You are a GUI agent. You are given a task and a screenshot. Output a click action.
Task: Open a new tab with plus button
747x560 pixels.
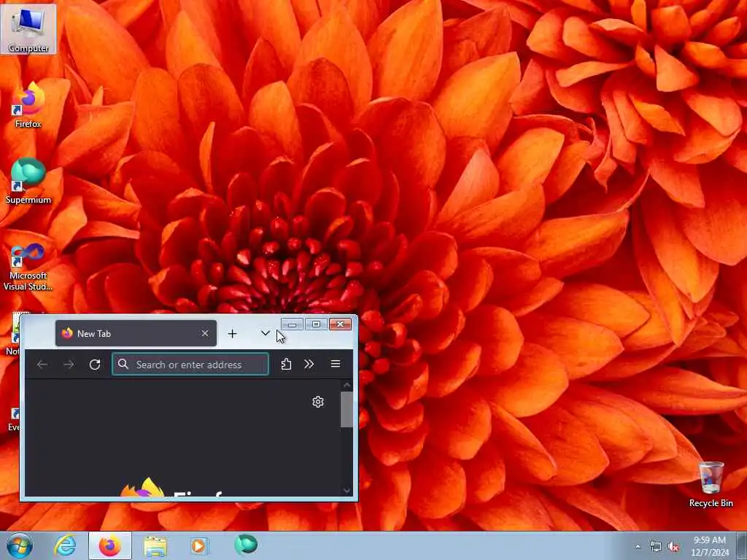tap(232, 334)
